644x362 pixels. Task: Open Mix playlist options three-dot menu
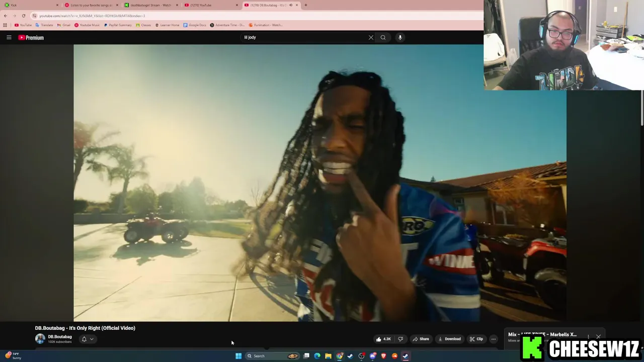(588, 336)
